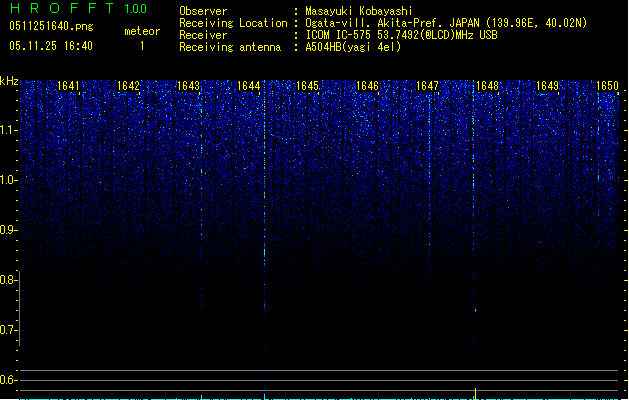629x400 pixels.
Task: Click the meteor echo spot below 1648
Action: click(x=475, y=310)
